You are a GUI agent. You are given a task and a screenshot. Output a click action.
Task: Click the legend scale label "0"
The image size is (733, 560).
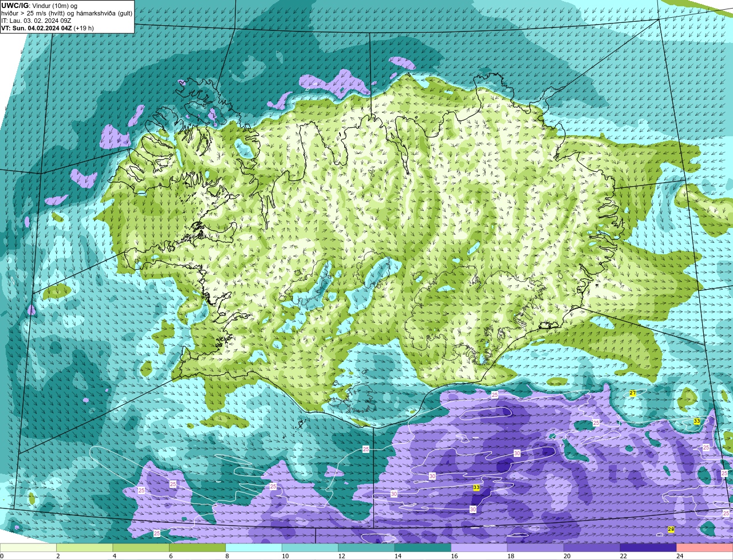point(2,556)
